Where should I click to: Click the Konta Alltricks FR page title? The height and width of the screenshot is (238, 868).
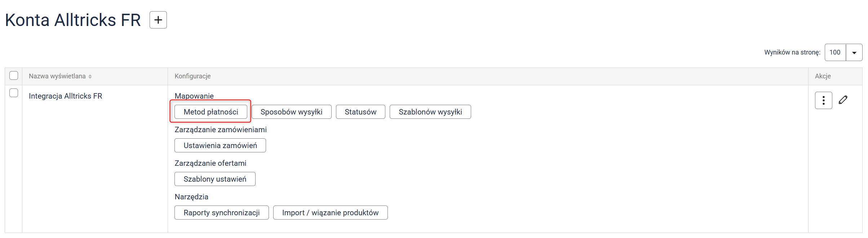[x=73, y=20]
